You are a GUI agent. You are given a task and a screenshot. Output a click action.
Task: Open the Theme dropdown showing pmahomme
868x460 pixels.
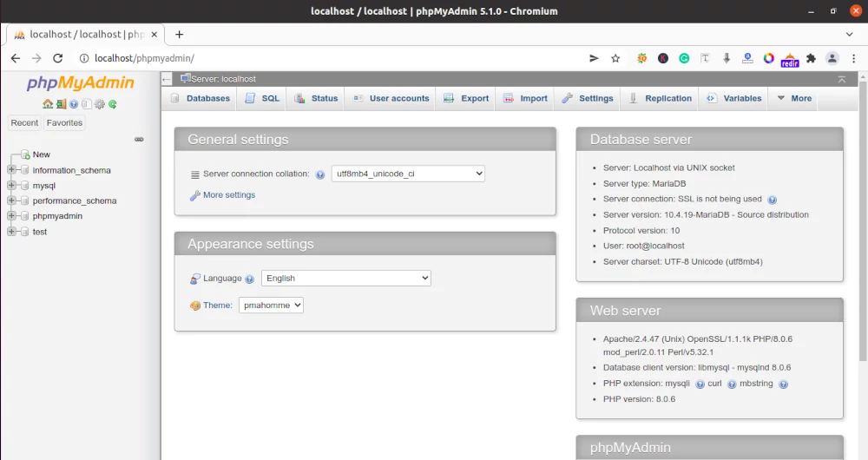[x=271, y=305]
